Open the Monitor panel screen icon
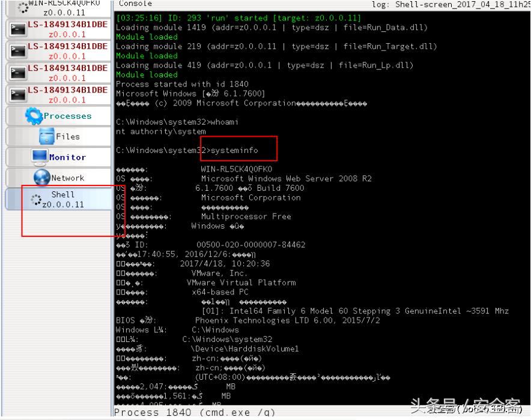The width and height of the screenshot is (531, 420). [39, 157]
